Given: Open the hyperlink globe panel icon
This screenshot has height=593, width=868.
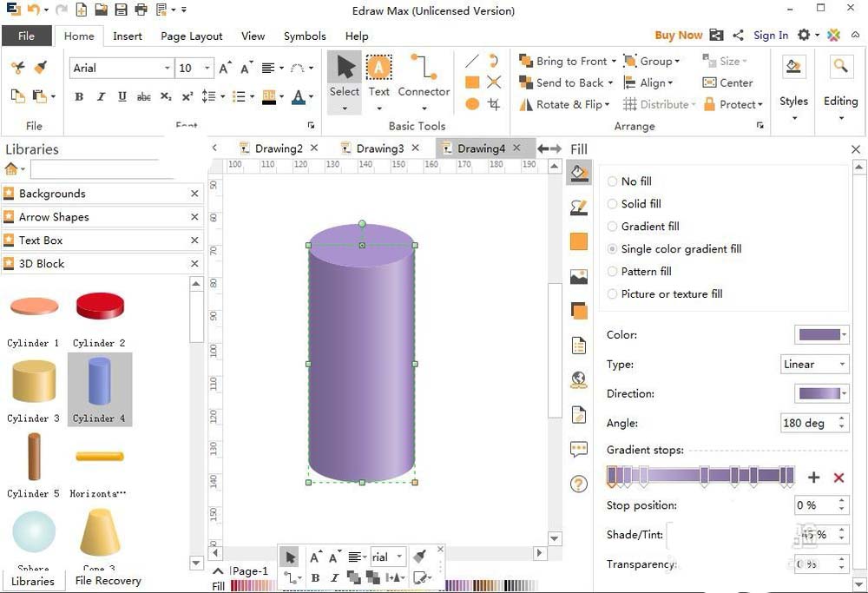Looking at the screenshot, I should (x=579, y=379).
